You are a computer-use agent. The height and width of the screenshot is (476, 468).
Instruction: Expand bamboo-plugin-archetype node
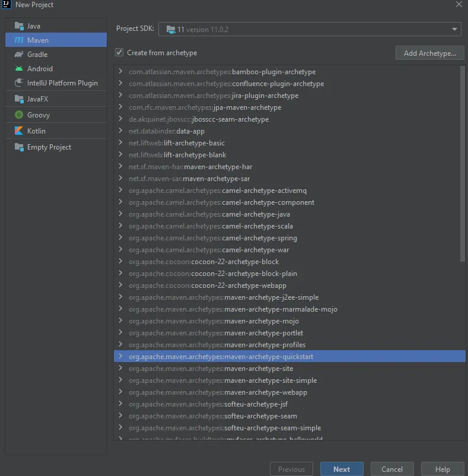point(120,71)
